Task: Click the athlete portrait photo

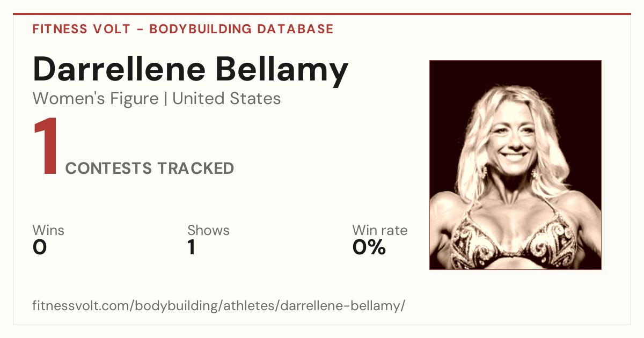Action: (515, 165)
